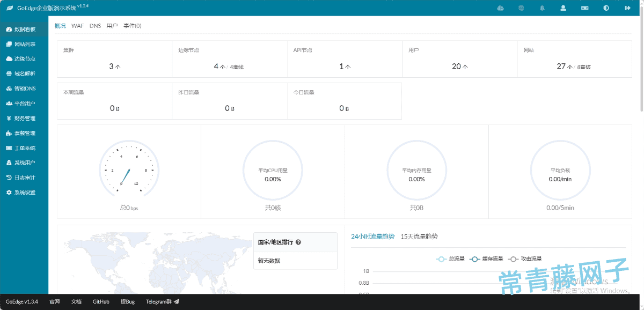This screenshot has height=310, width=644.
Task: Click the 总0 bps label under gauge
Action: (x=129, y=208)
